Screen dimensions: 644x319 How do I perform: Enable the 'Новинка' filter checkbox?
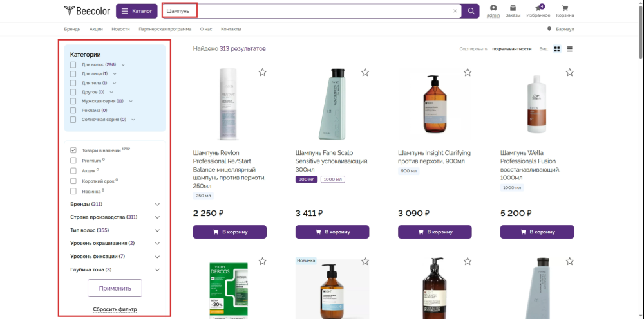tap(73, 192)
